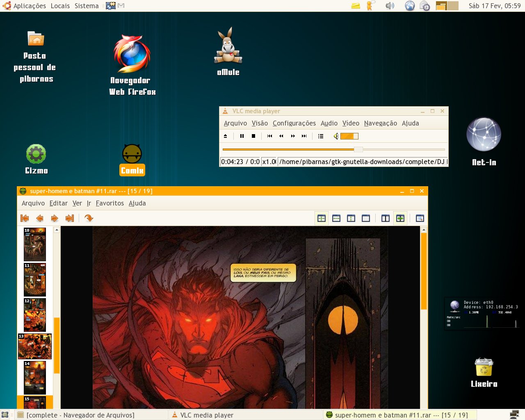525x420 pixels.
Task: Open VLC Arquivo menu
Action: click(x=235, y=123)
